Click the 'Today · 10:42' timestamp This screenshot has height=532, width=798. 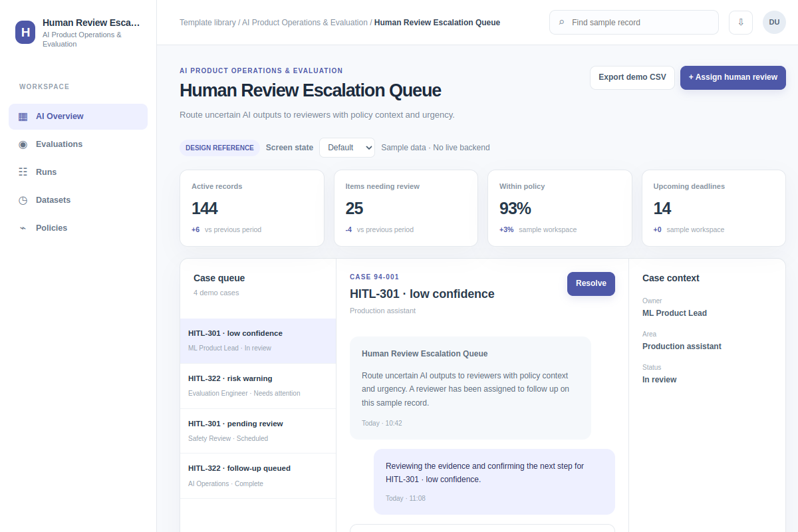382,423
